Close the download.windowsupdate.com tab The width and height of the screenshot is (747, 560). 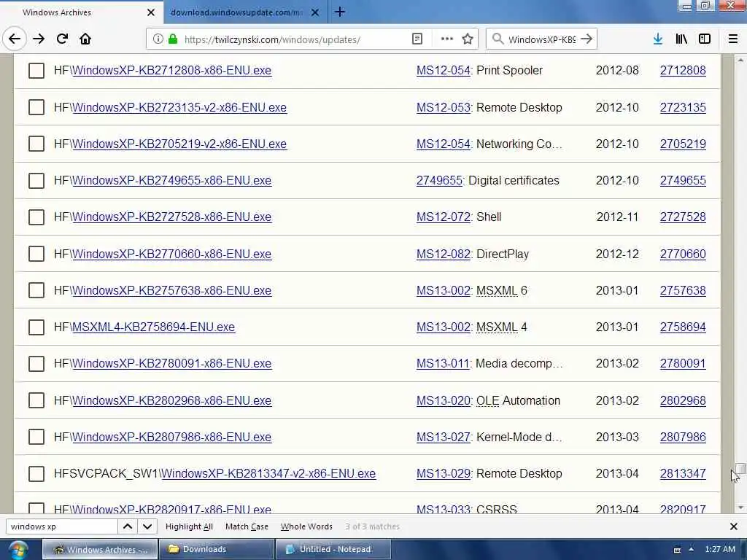click(x=315, y=12)
